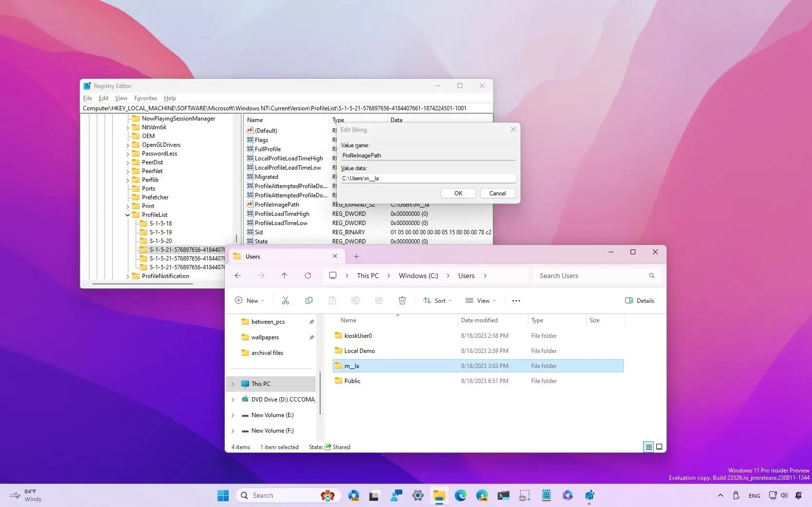Unpin between_pcs from Quick Access
The image size is (812, 507).
(311, 321)
